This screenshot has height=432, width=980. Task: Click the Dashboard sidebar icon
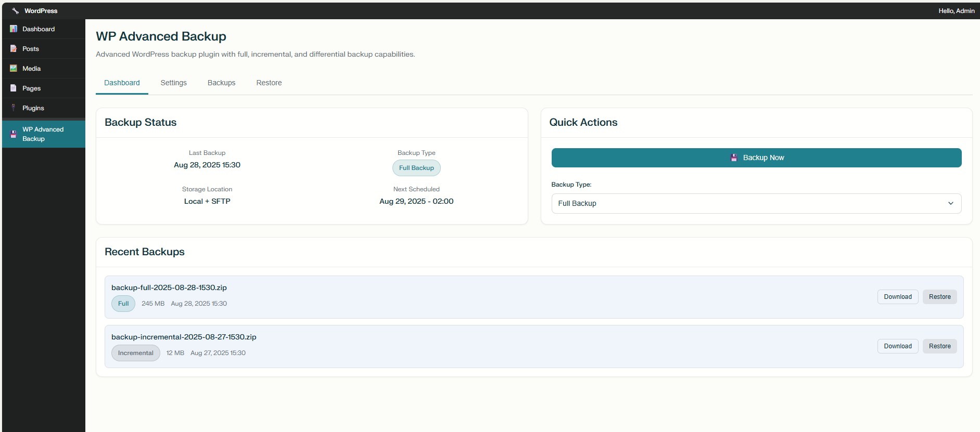[x=14, y=29]
